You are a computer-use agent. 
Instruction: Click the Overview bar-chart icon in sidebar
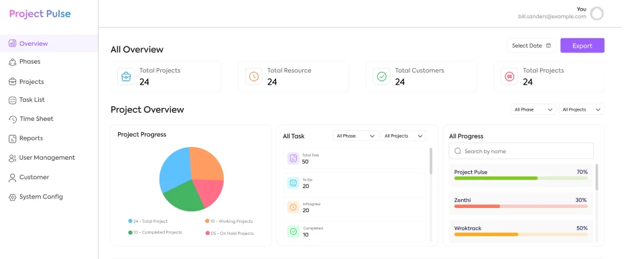click(12, 43)
